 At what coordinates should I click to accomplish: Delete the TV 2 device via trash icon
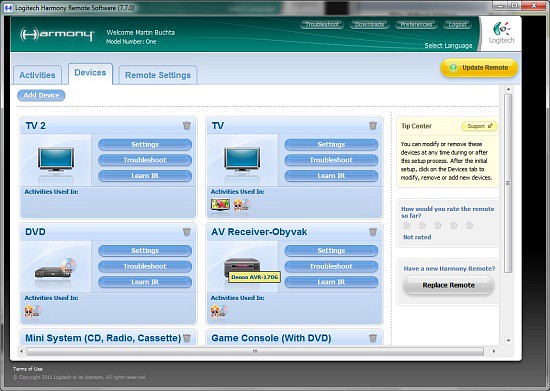click(187, 125)
